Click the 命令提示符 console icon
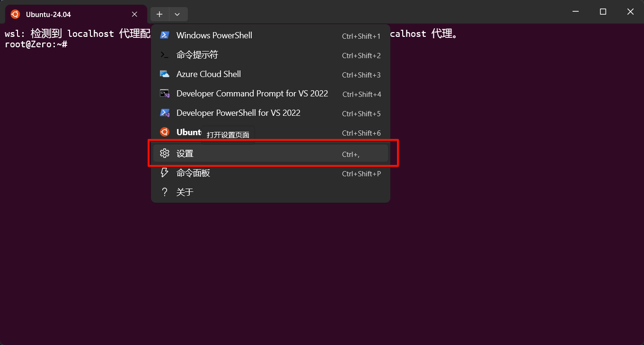 tap(165, 55)
